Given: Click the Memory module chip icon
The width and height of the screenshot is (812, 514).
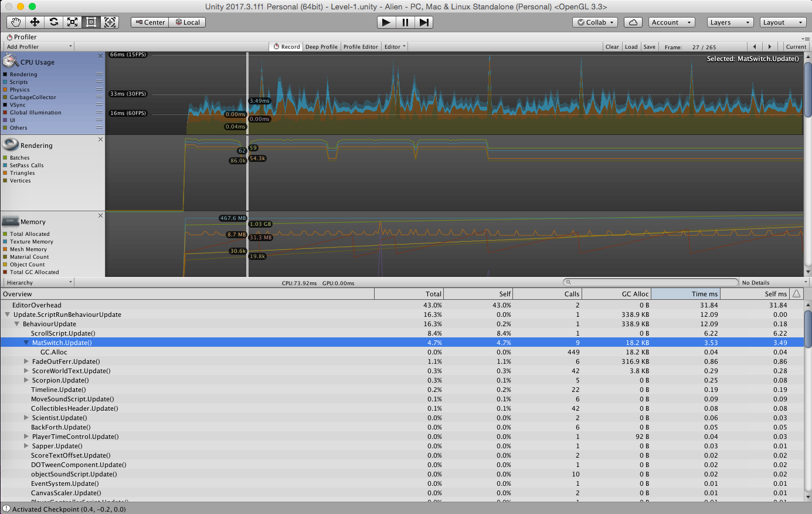Looking at the screenshot, I should pyautogui.click(x=10, y=221).
